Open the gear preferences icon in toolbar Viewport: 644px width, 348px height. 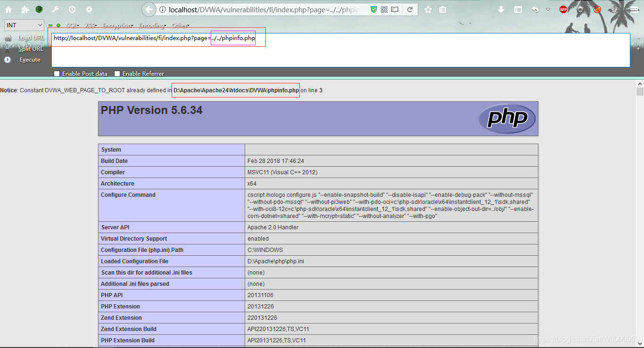click(x=89, y=9)
